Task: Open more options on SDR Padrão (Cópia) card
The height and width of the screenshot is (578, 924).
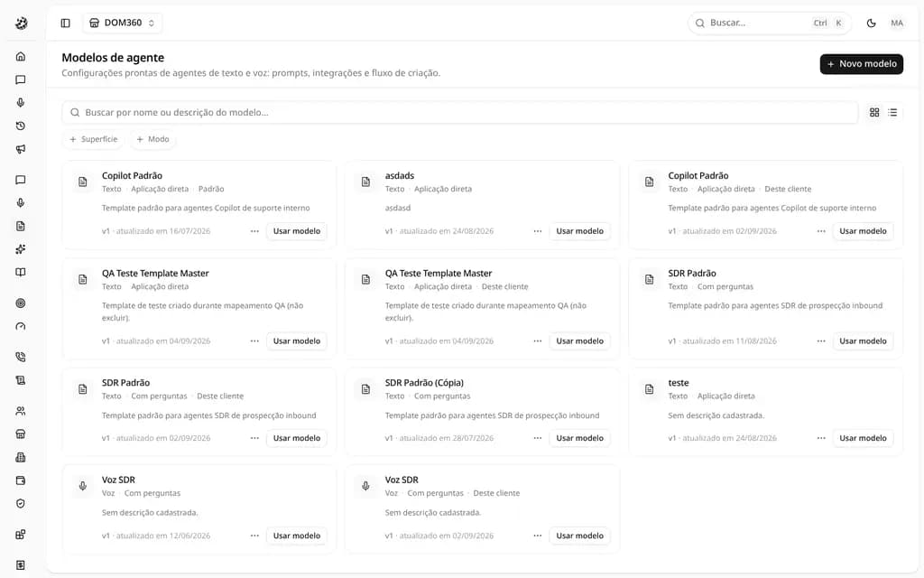Action: pyautogui.click(x=538, y=438)
